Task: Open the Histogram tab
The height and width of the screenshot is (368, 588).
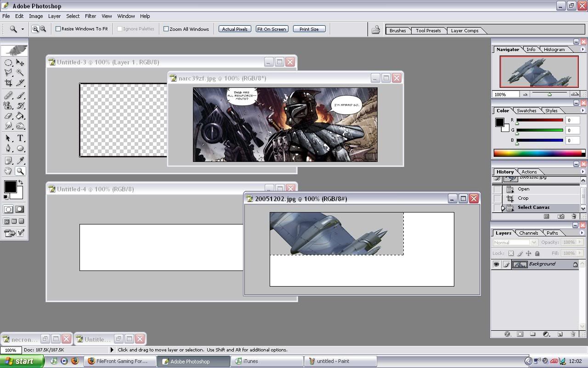Action: (554, 49)
